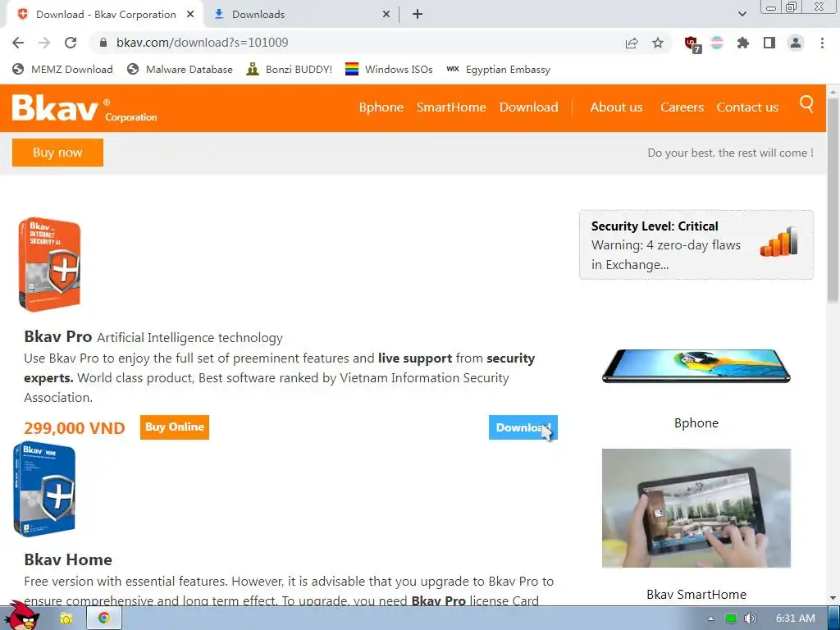Screen dimensions: 840x630
Task: Open Windows ISOs bookmark
Action: pos(389,70)
